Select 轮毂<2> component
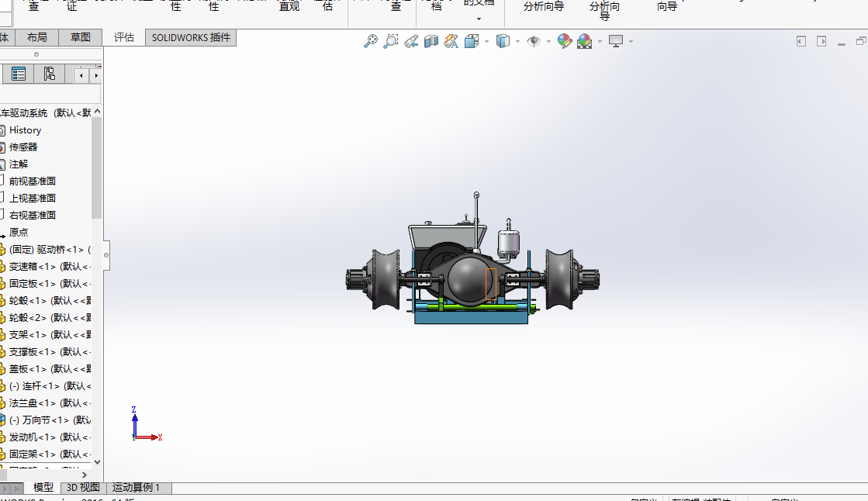Viewport: 868px width, 501px height. pos(46,318)
